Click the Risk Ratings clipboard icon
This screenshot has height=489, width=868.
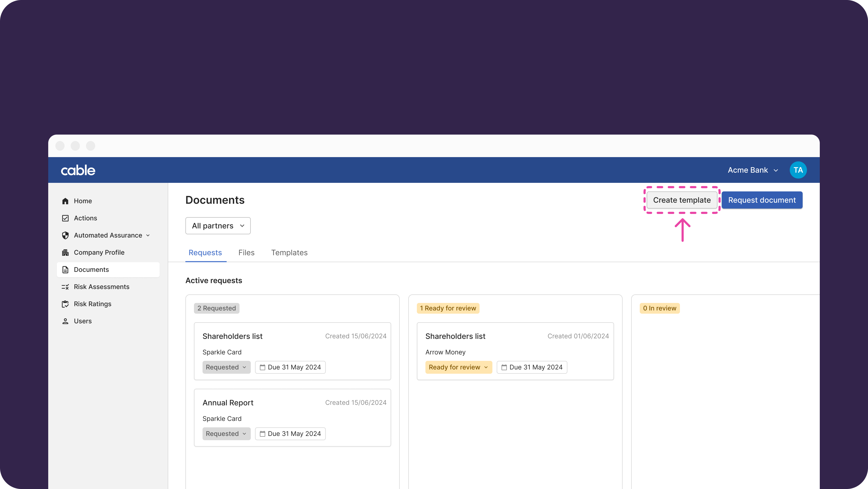click(x=65, y=304)
